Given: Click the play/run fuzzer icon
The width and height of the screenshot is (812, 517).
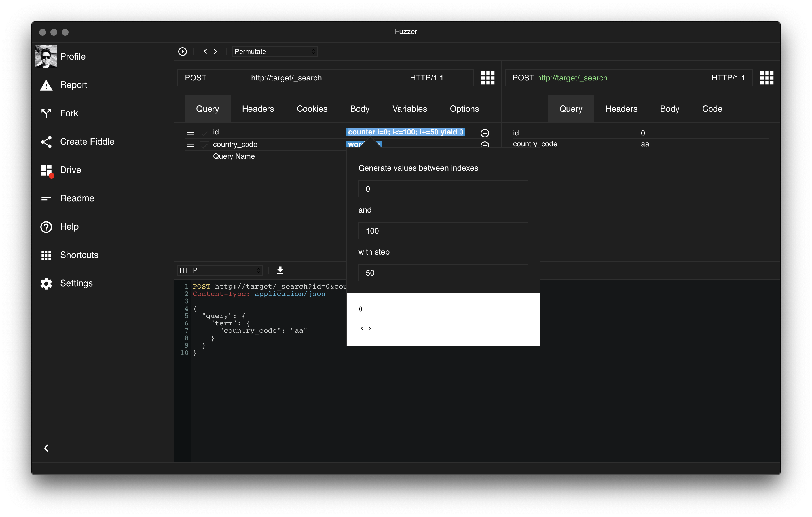Looking at the screenshot, I should (x=182, y=52).
